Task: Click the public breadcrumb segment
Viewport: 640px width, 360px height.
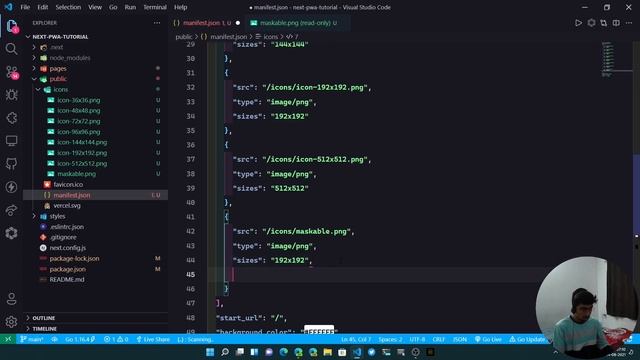Action: click(184, 37)
